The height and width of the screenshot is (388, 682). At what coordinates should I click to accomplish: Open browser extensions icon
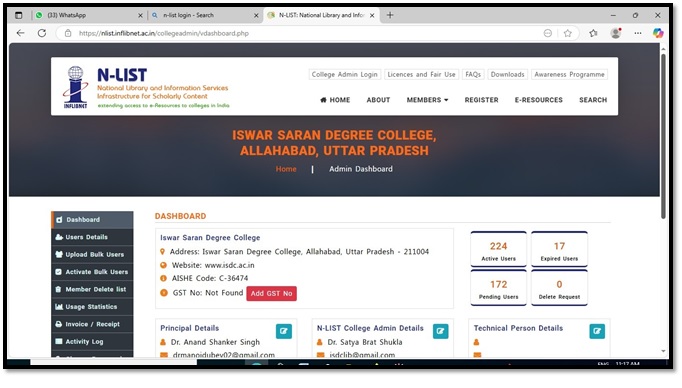[x=593, y=33]
